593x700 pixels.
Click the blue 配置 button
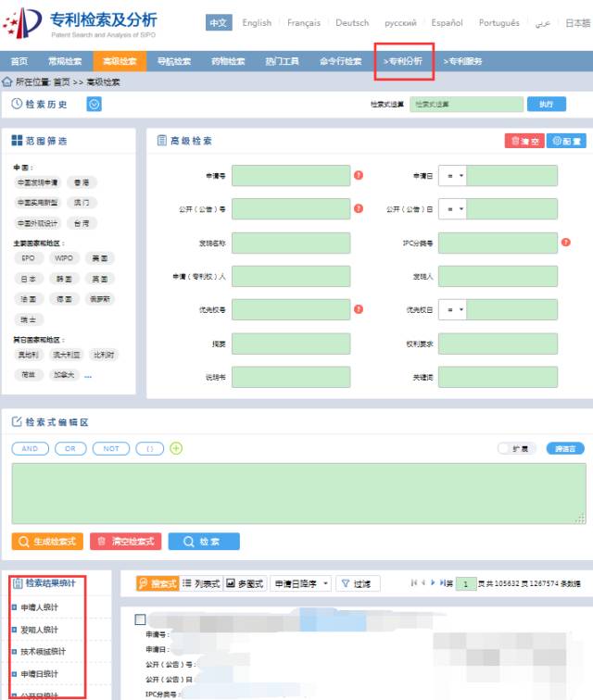[566, 141]
